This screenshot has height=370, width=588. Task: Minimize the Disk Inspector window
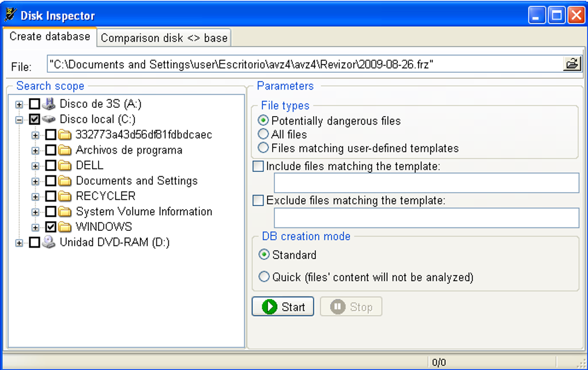coord(537,16)
